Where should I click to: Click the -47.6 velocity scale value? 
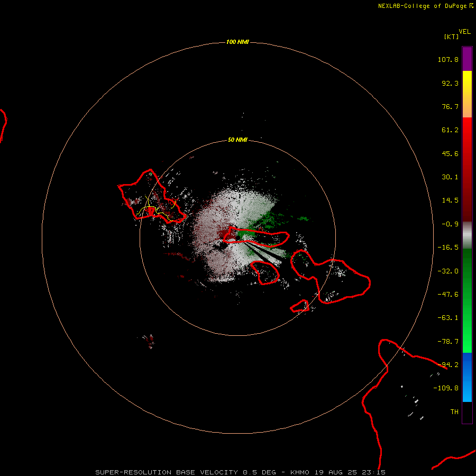tap(448, 295)
